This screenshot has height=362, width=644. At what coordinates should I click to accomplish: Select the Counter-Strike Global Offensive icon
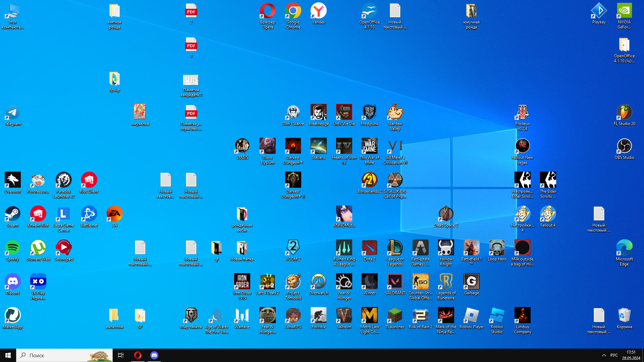point(420,287)
